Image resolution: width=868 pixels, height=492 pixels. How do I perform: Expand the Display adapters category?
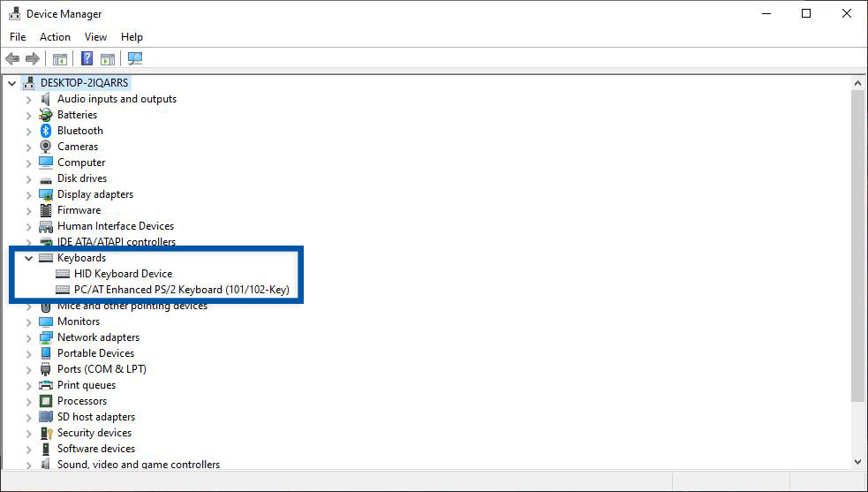point(29,194)
